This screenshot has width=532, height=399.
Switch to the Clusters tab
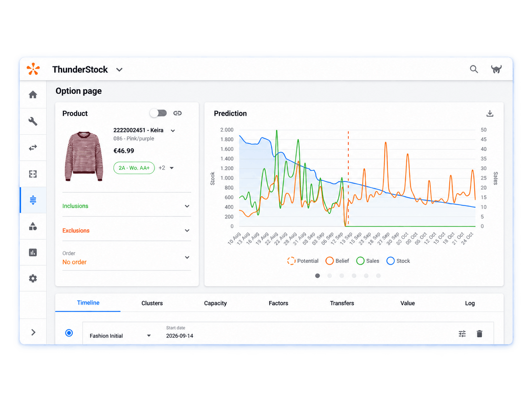tap(152, 303)
